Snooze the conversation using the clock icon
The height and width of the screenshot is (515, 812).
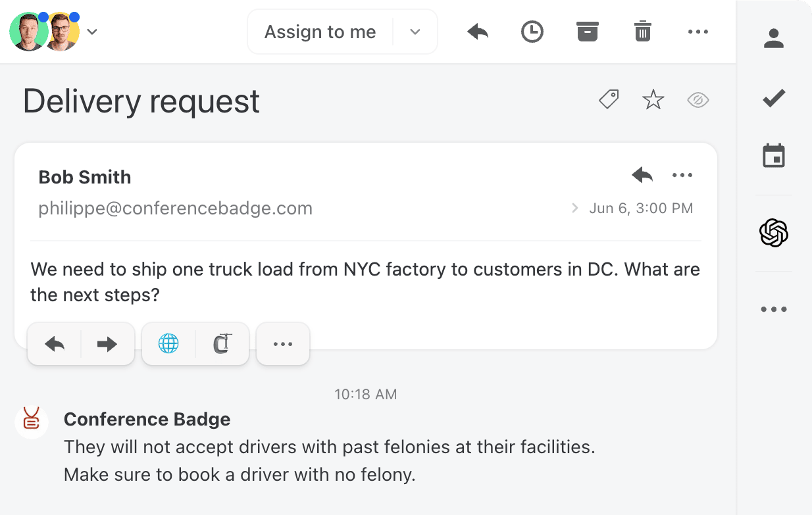point(532,31)
